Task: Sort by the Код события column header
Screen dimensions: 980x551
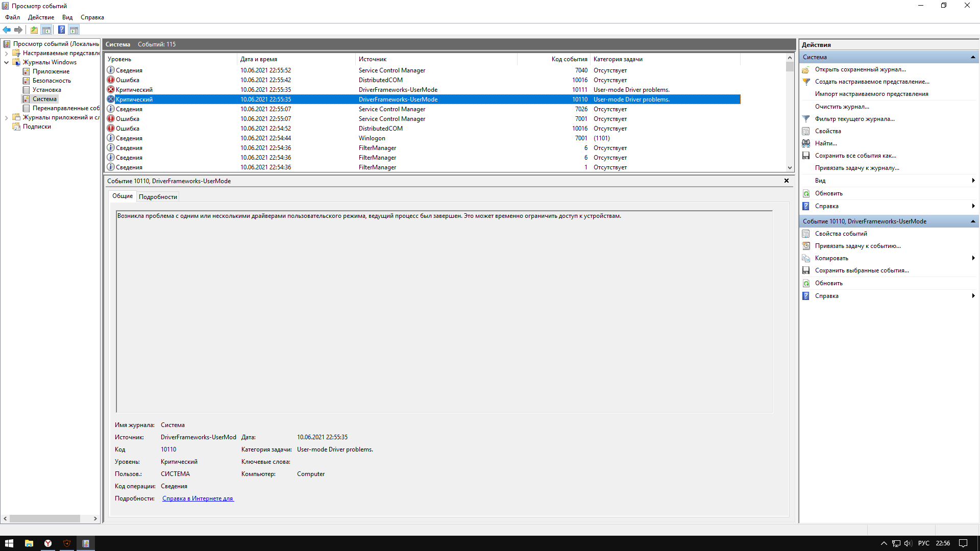Action: point(554,59)
